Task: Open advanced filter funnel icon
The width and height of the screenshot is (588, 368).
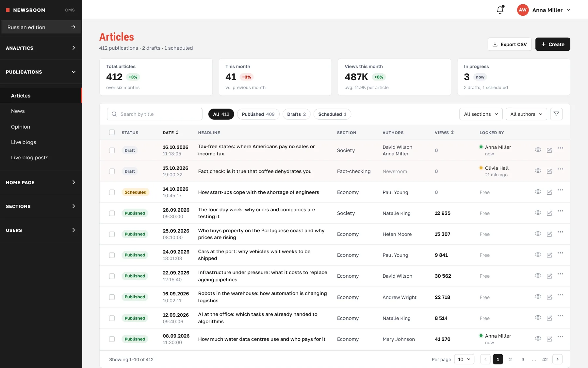Action: (x=556, y=114)
